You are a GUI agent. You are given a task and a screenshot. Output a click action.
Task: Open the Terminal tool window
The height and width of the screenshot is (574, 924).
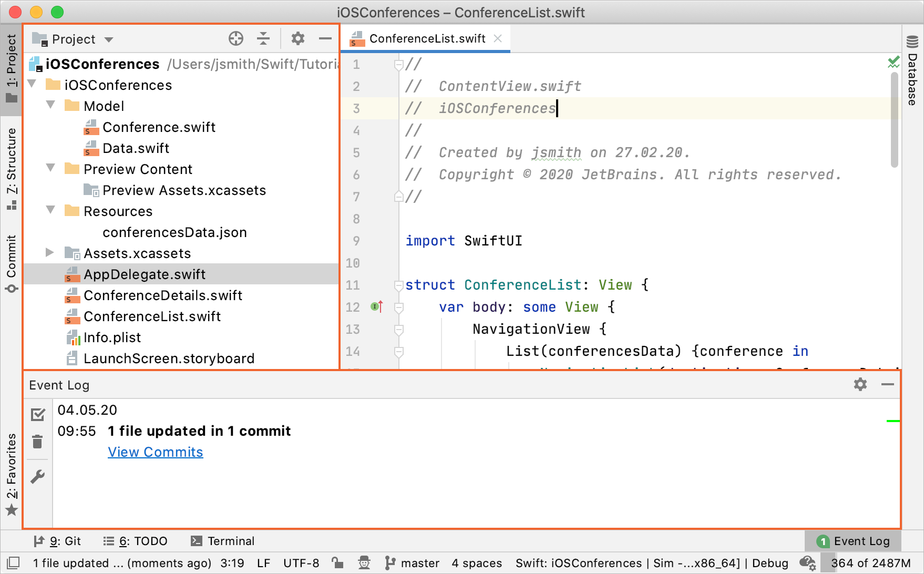[x=222, y=541]
